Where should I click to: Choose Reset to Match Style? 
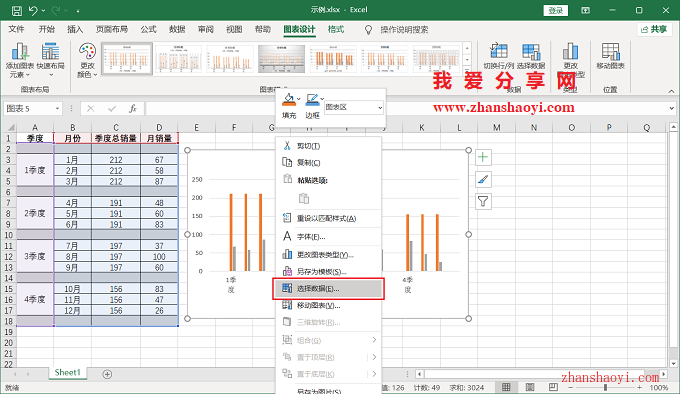point(328,218)
